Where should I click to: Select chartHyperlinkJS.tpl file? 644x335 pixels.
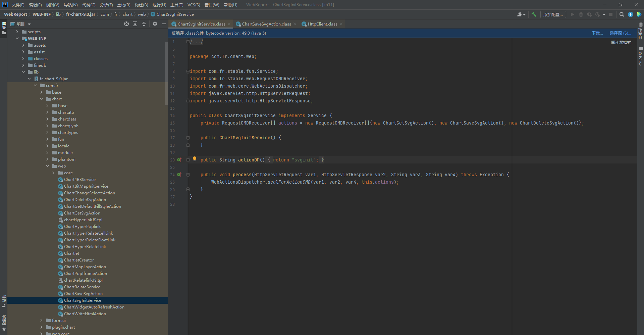[x=83, y=220]
